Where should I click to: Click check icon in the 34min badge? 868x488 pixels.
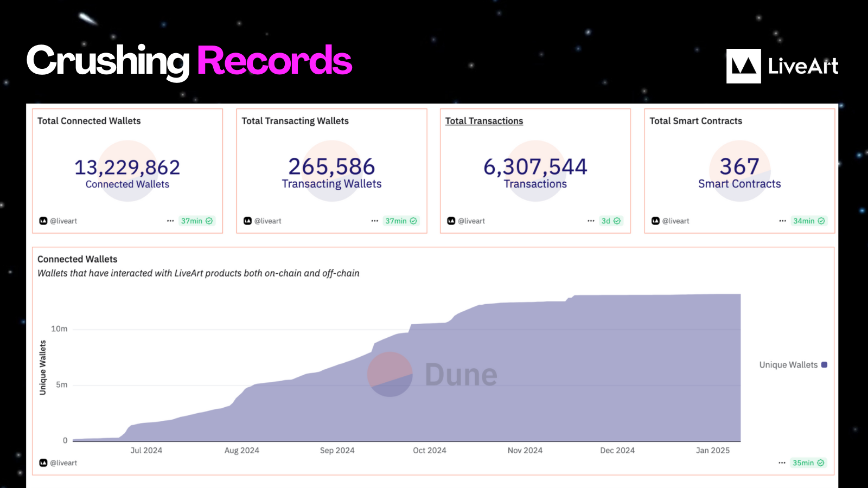[821, 221]
